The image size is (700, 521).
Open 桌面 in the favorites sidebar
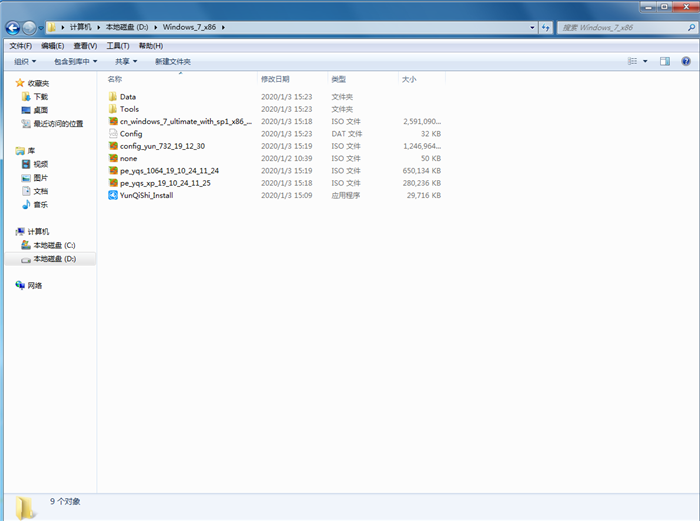click(35, 110)
